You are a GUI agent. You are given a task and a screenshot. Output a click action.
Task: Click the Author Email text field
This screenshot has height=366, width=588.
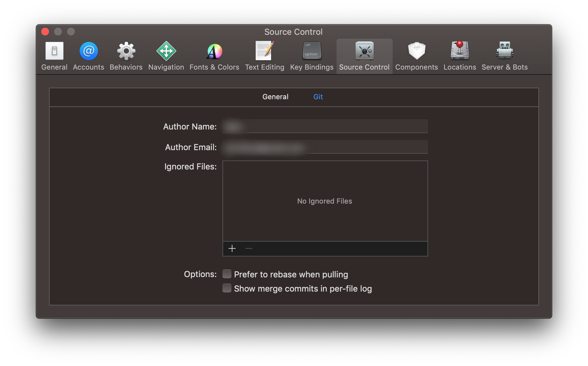click(x=325, y=147)
